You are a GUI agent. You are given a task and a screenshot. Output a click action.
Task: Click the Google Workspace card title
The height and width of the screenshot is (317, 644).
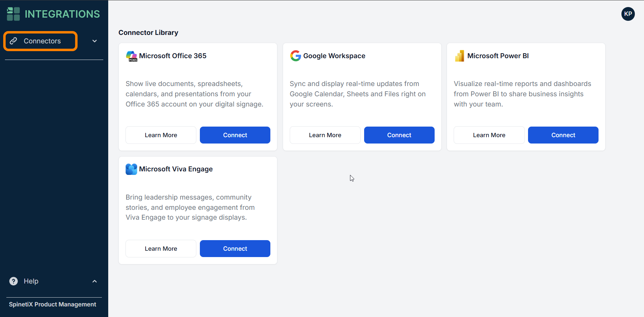pos(334,56)
